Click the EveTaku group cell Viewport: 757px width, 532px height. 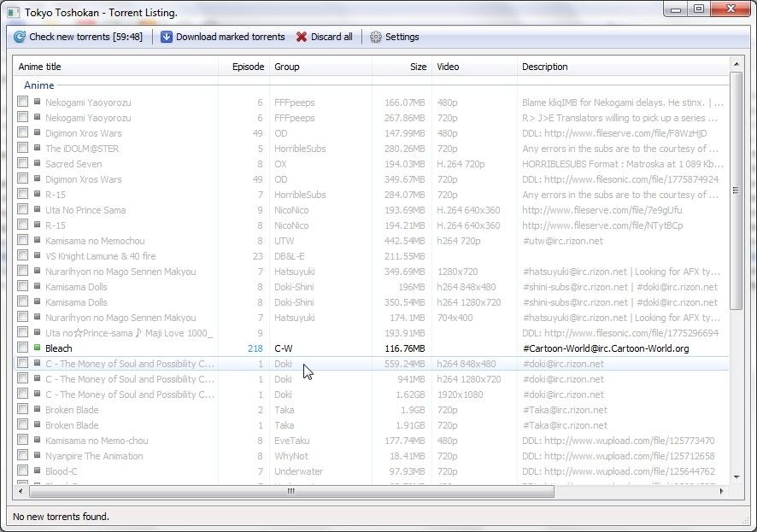tap(292, 441)
